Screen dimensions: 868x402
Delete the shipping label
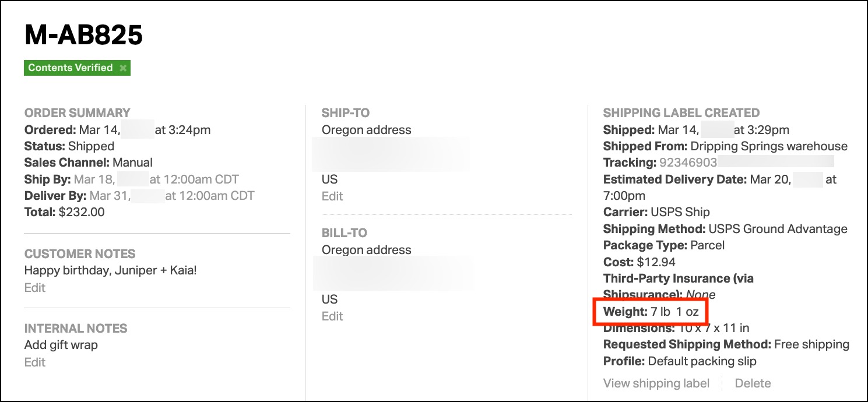753,383
